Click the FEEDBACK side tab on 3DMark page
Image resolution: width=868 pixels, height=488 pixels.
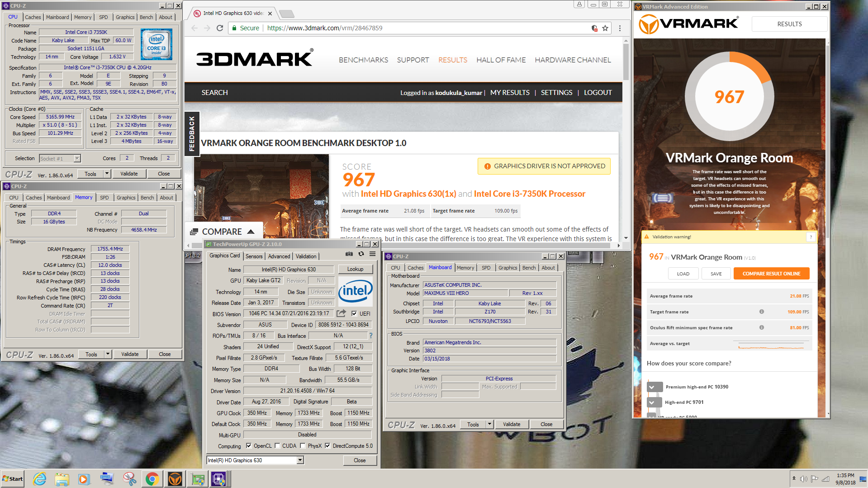192,133
